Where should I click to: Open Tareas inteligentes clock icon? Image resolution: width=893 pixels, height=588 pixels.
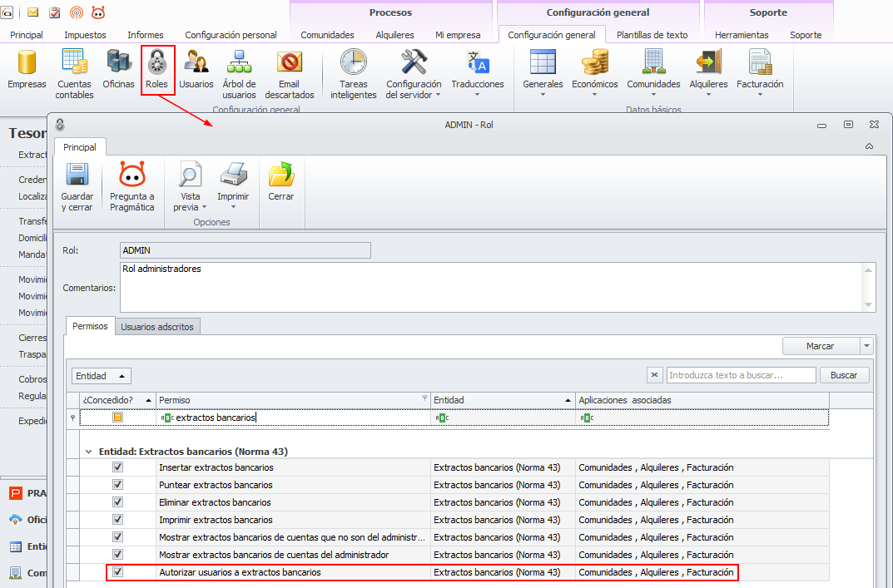click(353, 62)
